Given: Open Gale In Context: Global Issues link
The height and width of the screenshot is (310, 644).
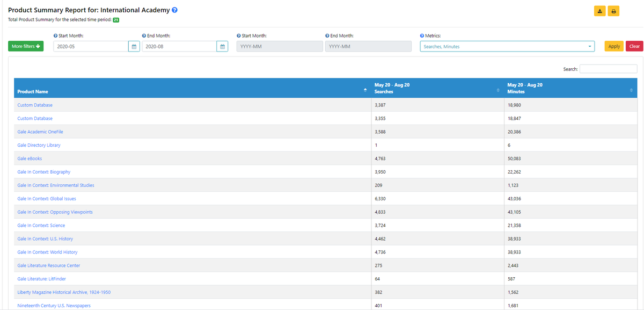Looking at the screenshot, I should click(47, 199).
